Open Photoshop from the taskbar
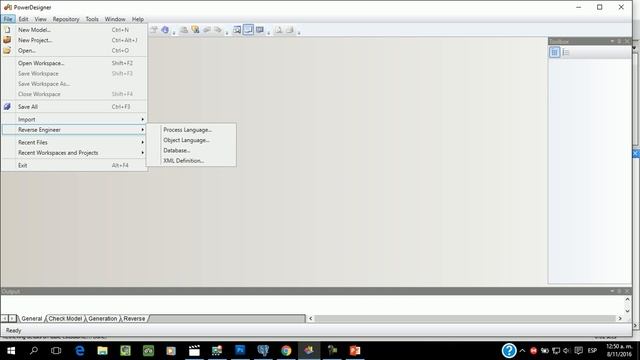 (240, 351)
